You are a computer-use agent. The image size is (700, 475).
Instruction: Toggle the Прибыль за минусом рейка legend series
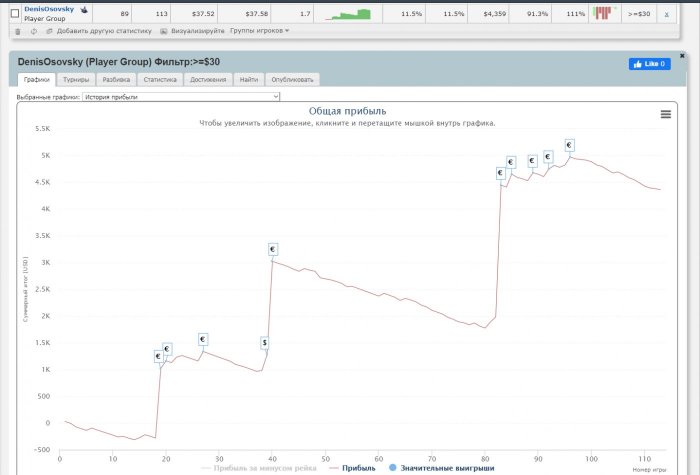[x=259, y=468]
